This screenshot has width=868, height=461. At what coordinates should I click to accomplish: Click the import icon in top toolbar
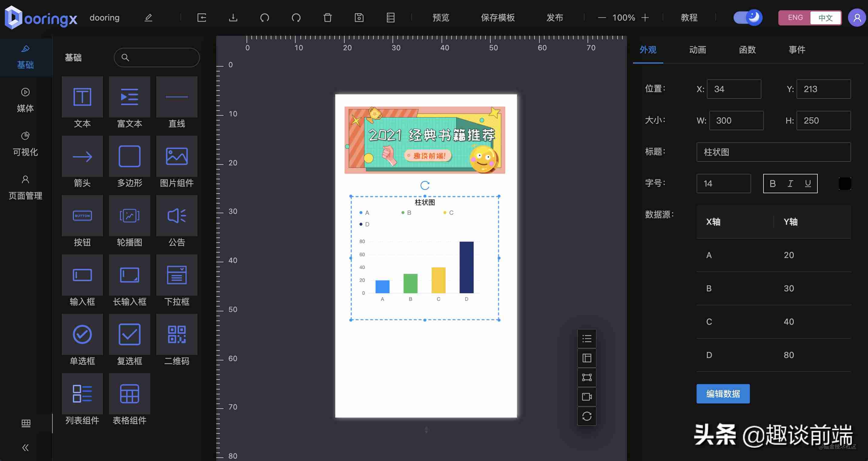click(201, 18)
